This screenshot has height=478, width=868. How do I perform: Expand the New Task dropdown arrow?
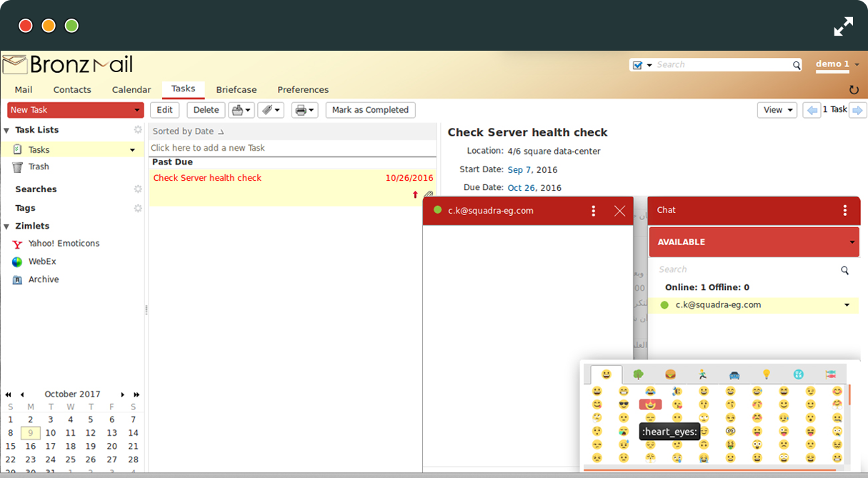coord(136,110)
